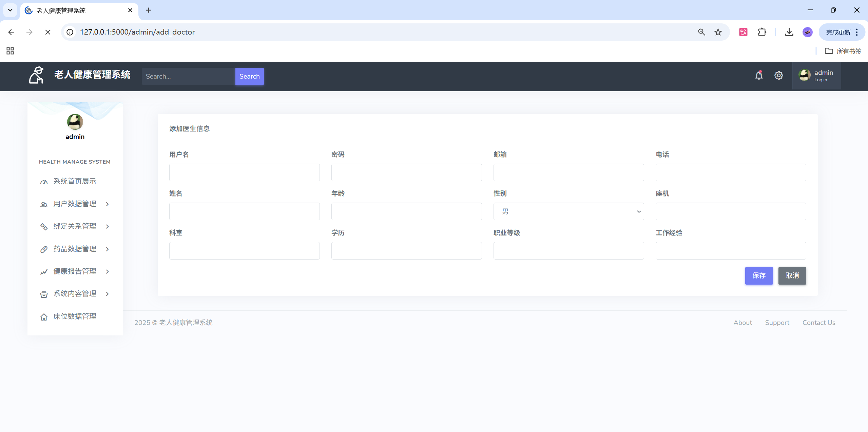Expand the 健康报告管理 sidebar menu

tap(75, 271)
